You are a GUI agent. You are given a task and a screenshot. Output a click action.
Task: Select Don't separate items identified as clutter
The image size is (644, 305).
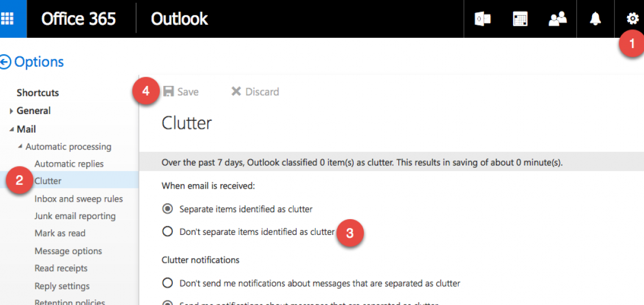click(167, 232)
